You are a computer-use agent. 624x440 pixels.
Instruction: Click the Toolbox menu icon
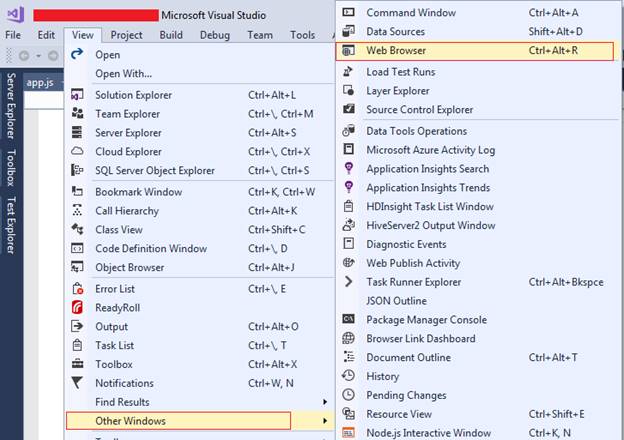point(77,365)
